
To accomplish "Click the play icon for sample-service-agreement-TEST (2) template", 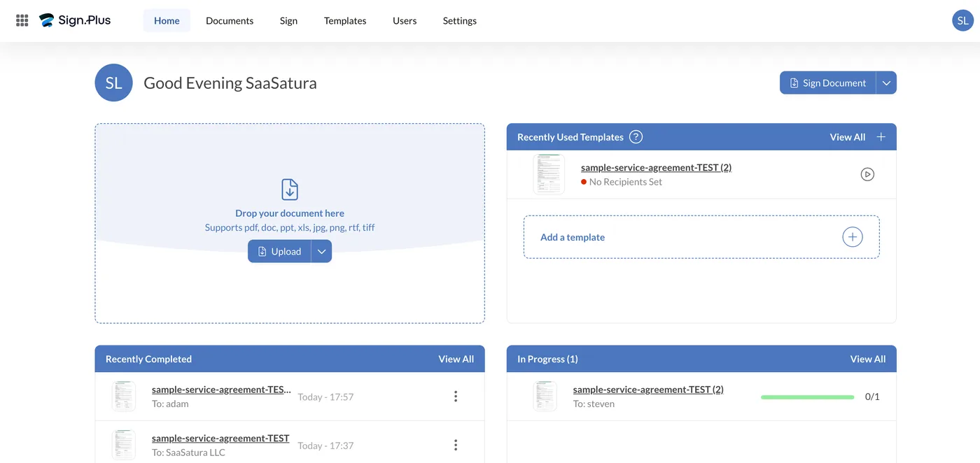I will (x=867, y=174).
